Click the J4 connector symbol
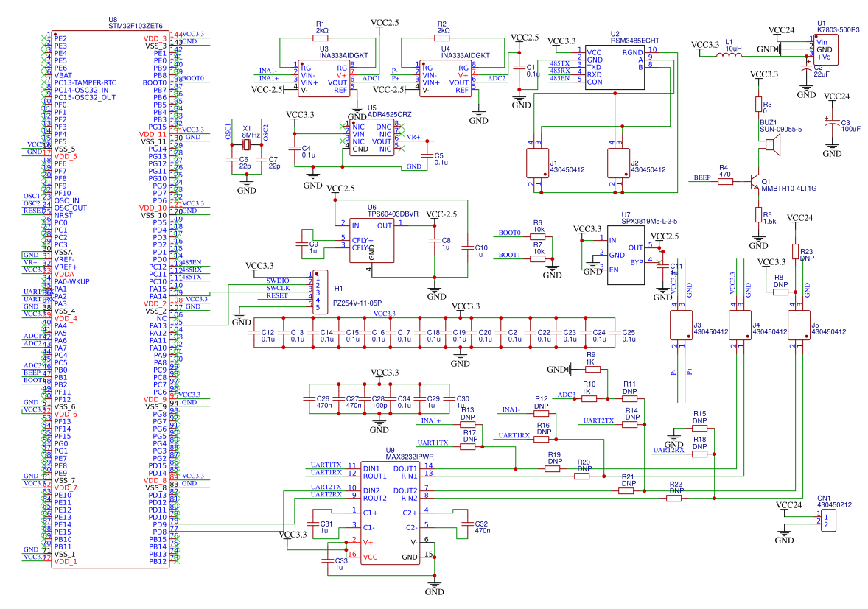 tap(740, 325)
